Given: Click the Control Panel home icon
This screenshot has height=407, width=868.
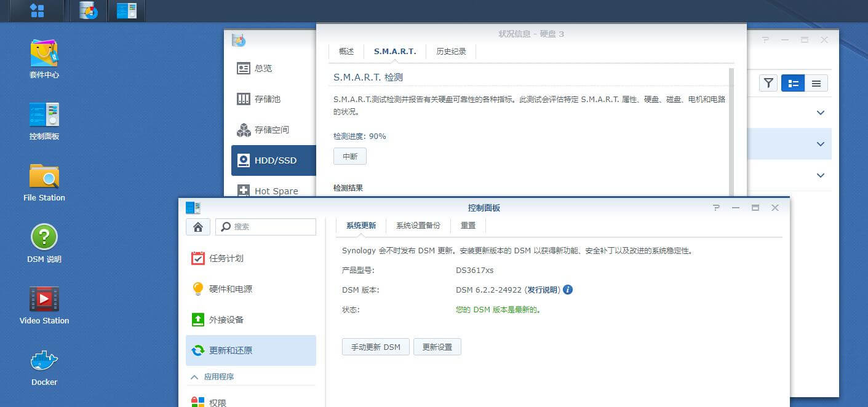Looking at the screenshot, I should [198, 227].
